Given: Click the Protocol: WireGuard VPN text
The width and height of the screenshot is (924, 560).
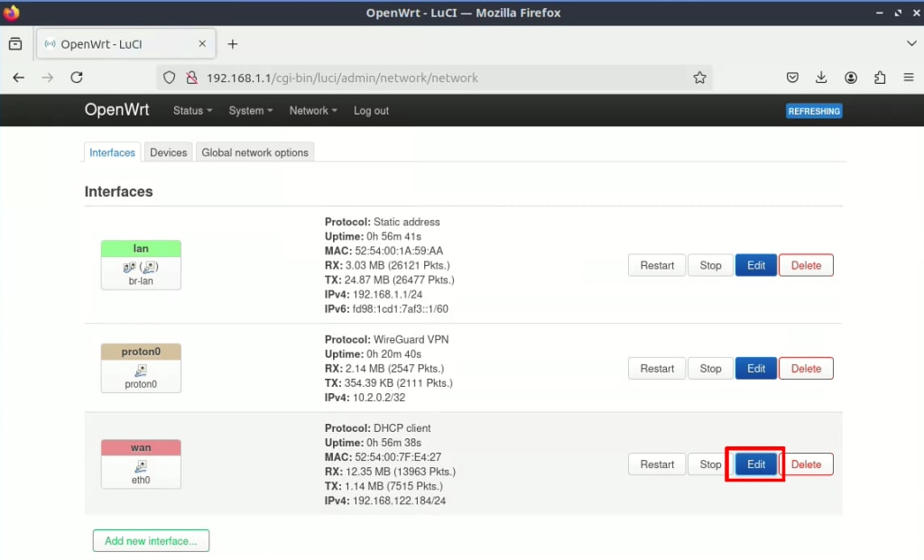Looking at the screenshot, I should (386, 340).
